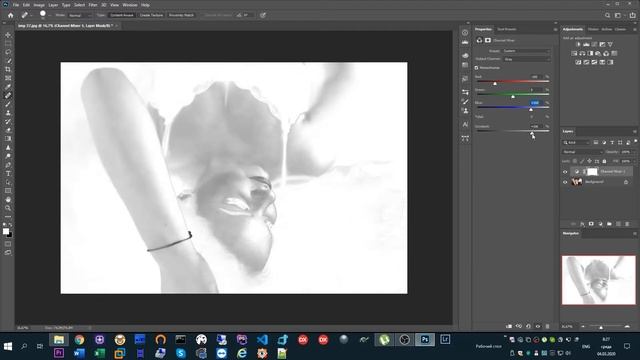
Task: Open the healing Mode dropdown in options bar
Action: pyautogui.click(x=80, y=15)
